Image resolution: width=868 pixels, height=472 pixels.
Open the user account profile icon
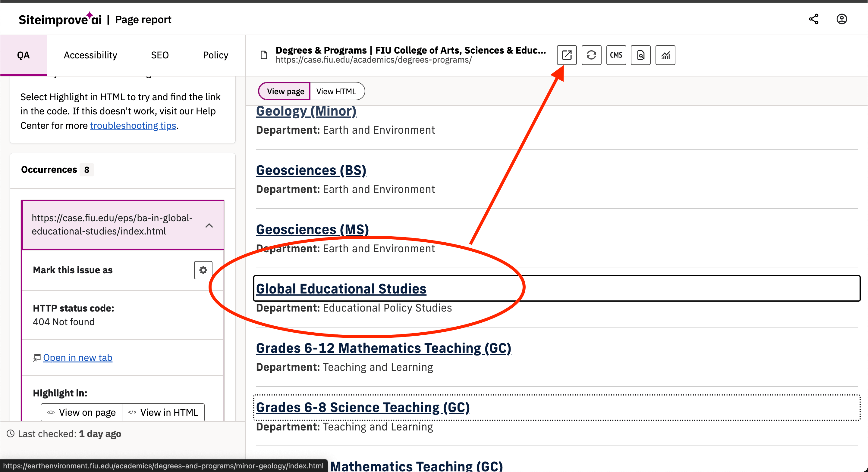(x=841, y=19)
